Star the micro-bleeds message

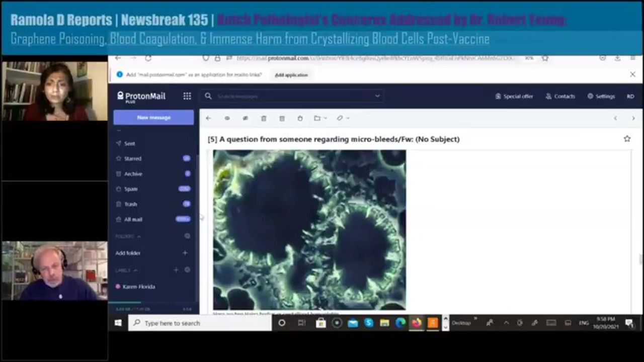[x=627, y=139]
